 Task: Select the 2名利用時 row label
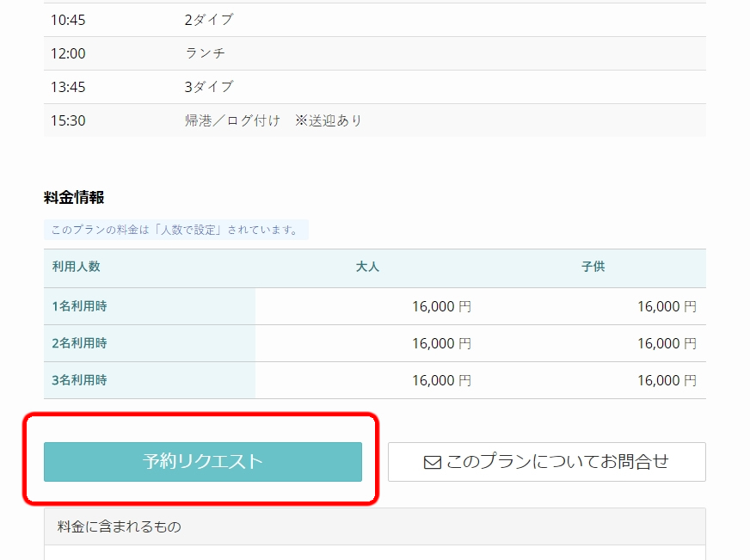(80, 343)
